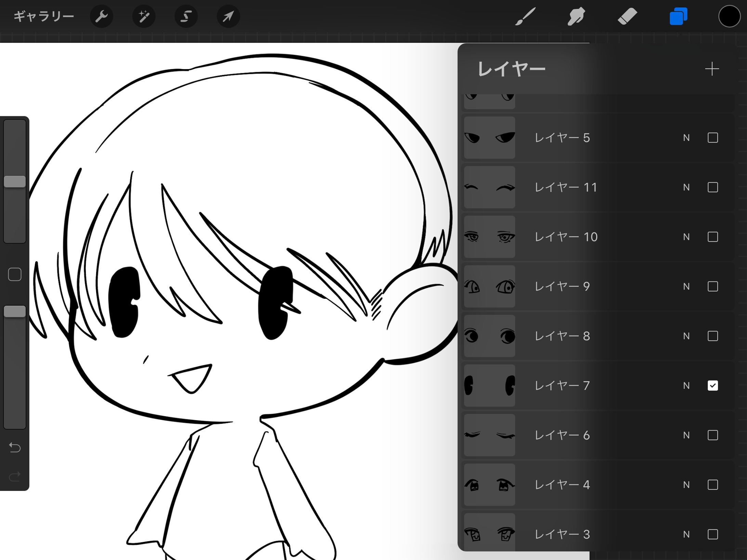The image size is (747, 560).
Task: Select the paintbrush tool
Action: [x=525, y=16]
